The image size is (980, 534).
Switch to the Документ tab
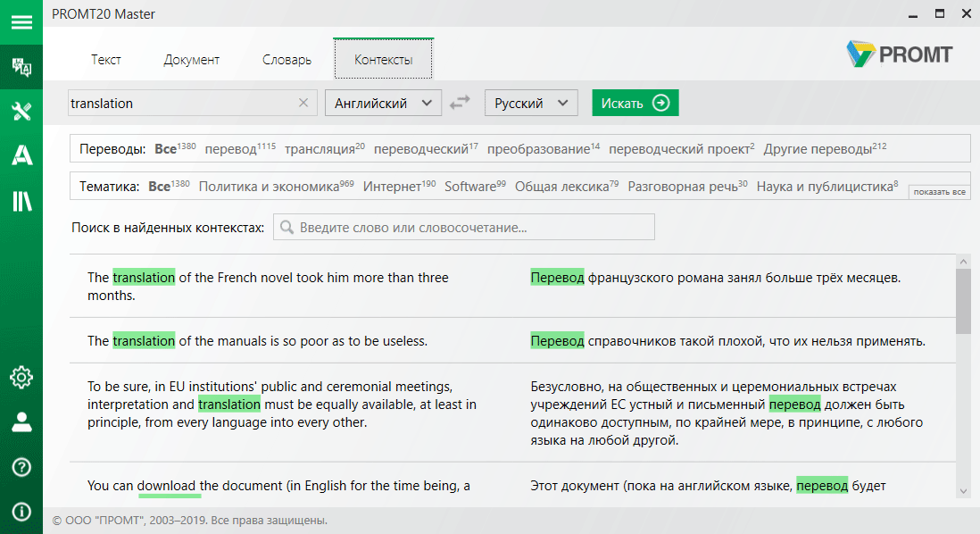tap(191, 60)
